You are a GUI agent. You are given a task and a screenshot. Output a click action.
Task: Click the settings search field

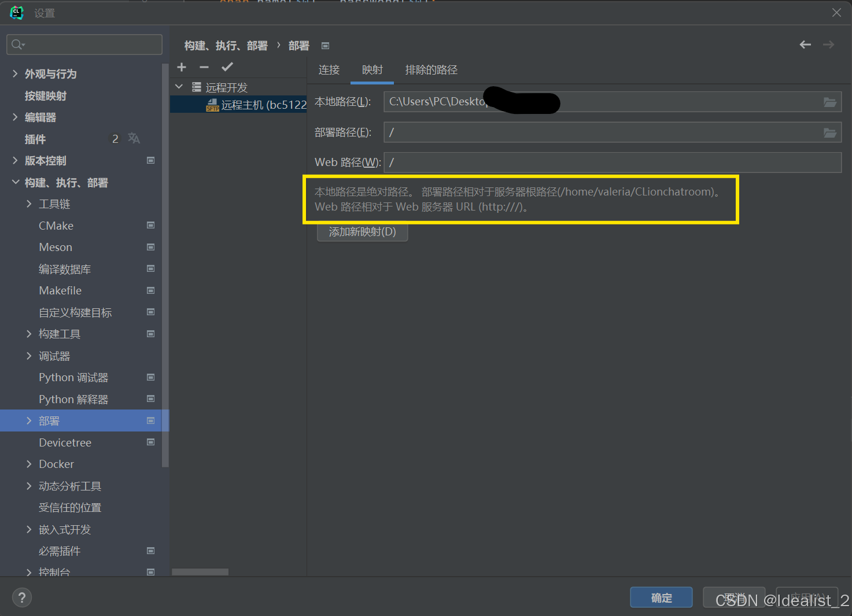pos(84,45)
